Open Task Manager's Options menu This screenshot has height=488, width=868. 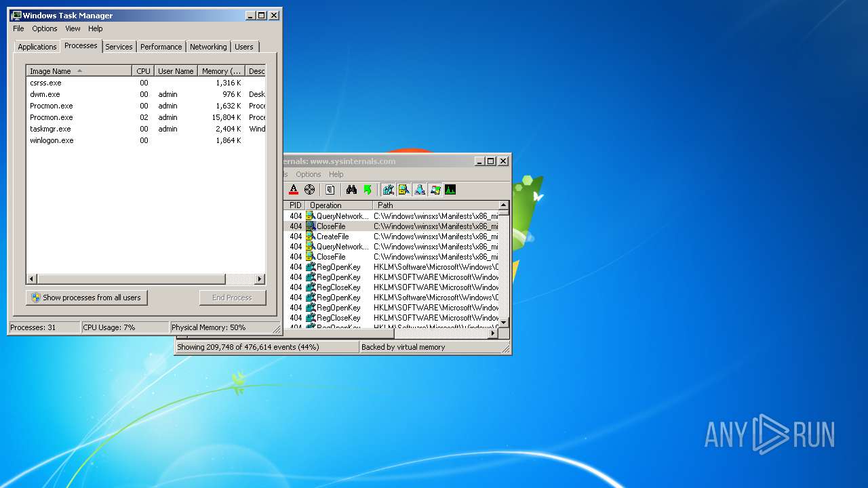[x=45, y=28]
